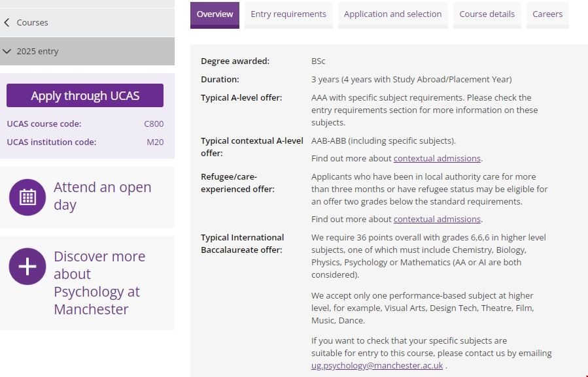Open the Careers tab
Viewport: 588px width, 377px height.
point(547,14)
